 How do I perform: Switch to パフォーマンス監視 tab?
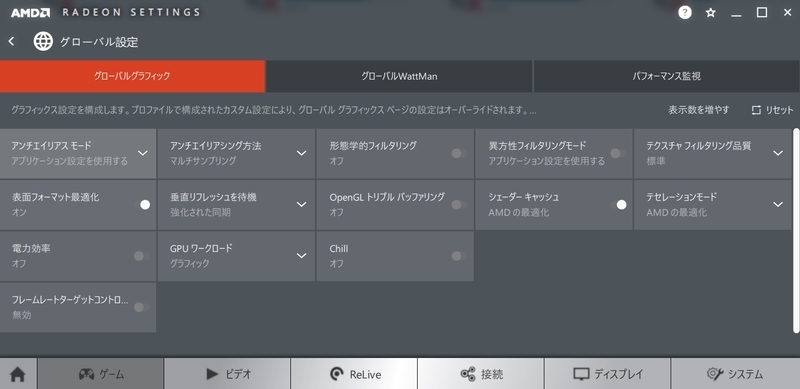[x=666, y=77]
